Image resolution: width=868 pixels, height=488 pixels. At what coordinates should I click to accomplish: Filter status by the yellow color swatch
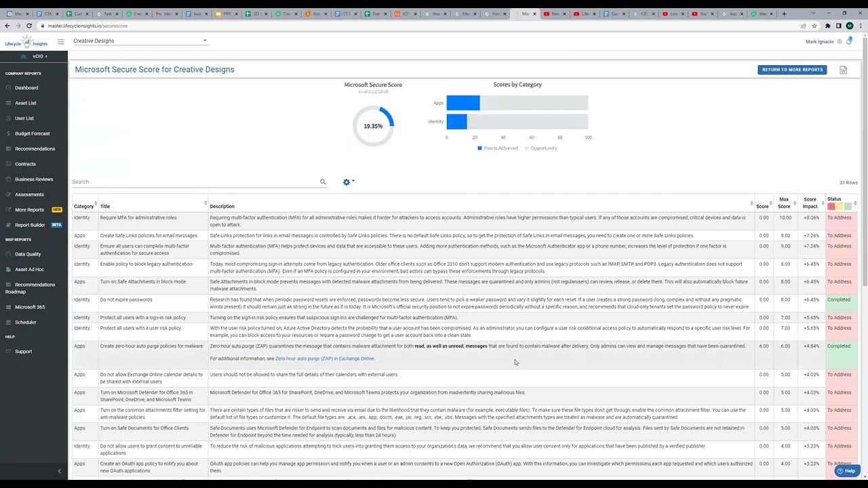840,206
